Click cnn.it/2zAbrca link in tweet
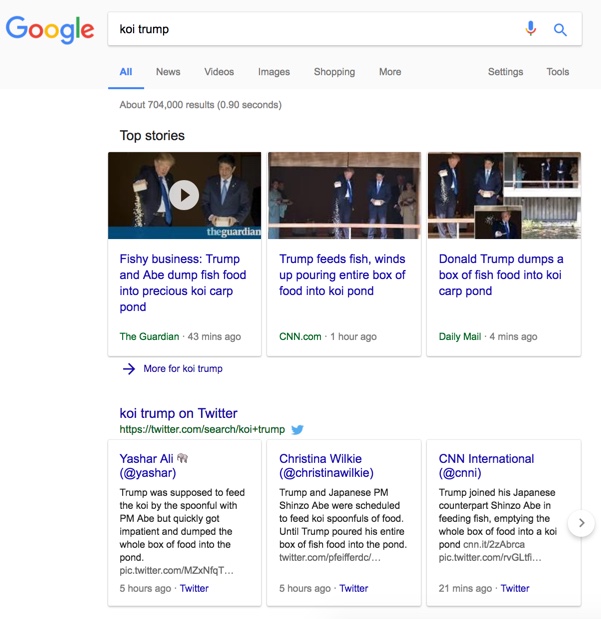 click(494, 544)
